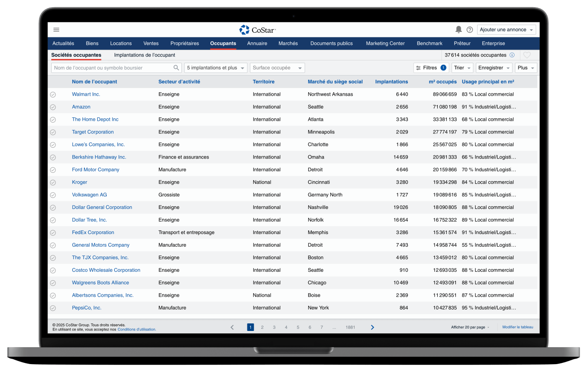Click the CoStar logo
Screen dimensions: 588x375
(257, 30)
